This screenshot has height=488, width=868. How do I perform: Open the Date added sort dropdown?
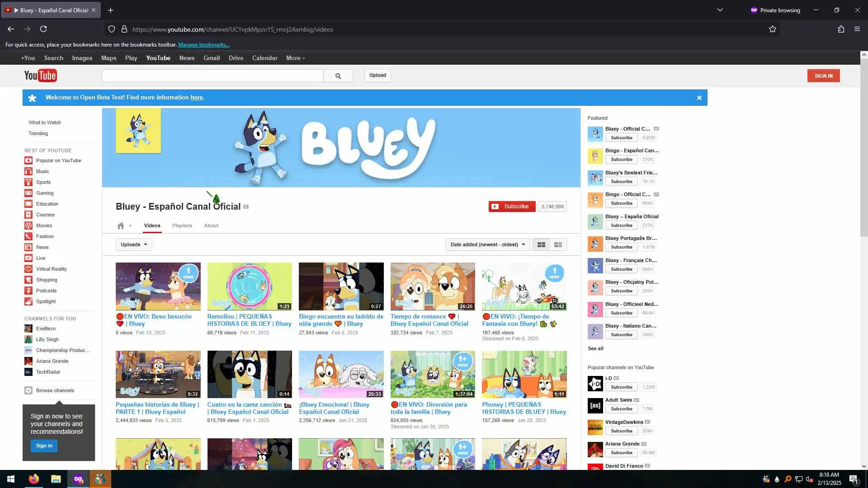[x=487, y=244]
